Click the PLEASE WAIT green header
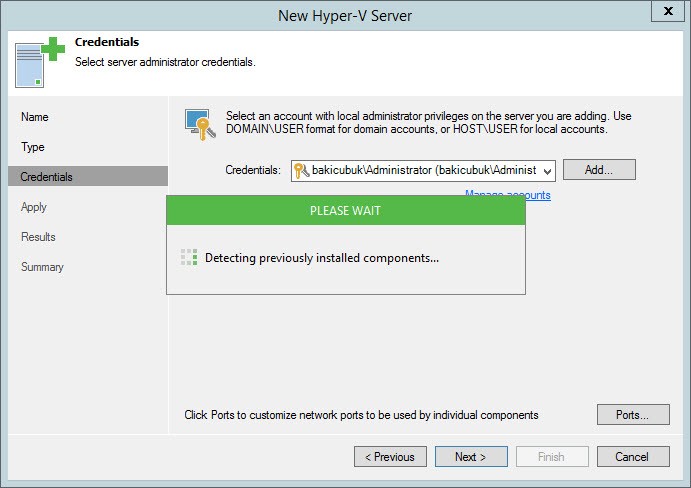Image resolution: width=691 pixels, height=488 pixels. (346, 210)
